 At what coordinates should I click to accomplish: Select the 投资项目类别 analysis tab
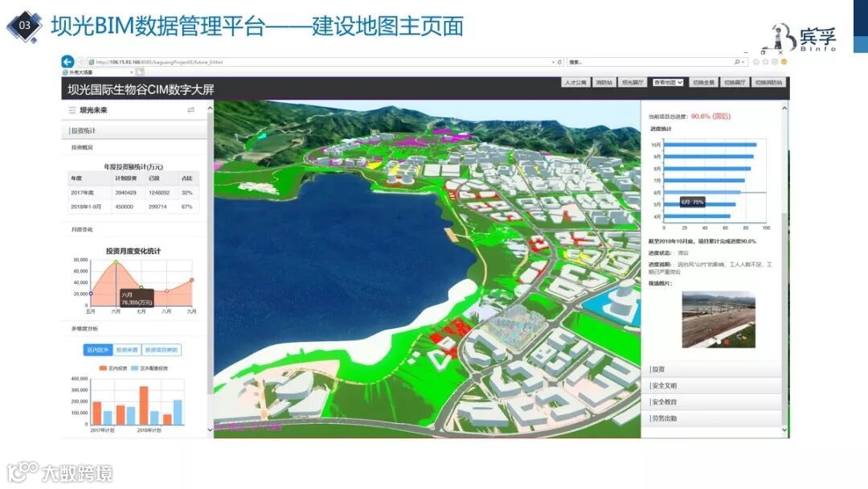[x=162, y=350]
